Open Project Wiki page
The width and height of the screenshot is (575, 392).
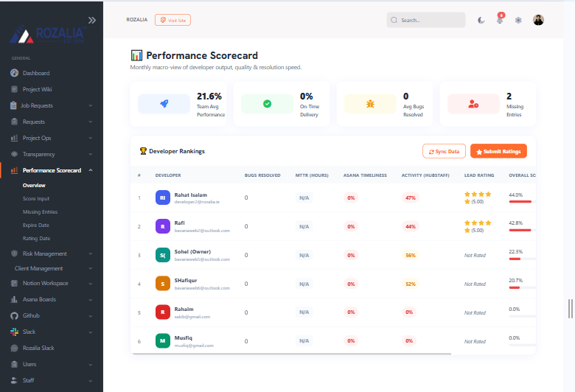37,89
